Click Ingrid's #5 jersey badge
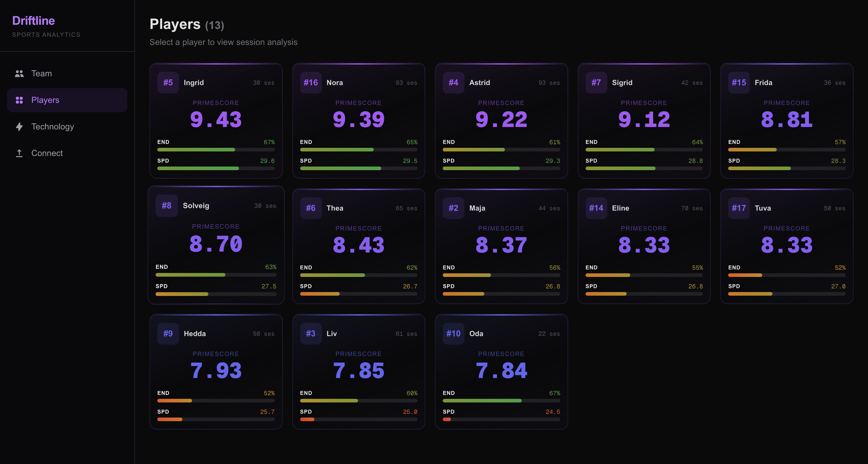Screen dimensions: 868x464 click(168, 83)
